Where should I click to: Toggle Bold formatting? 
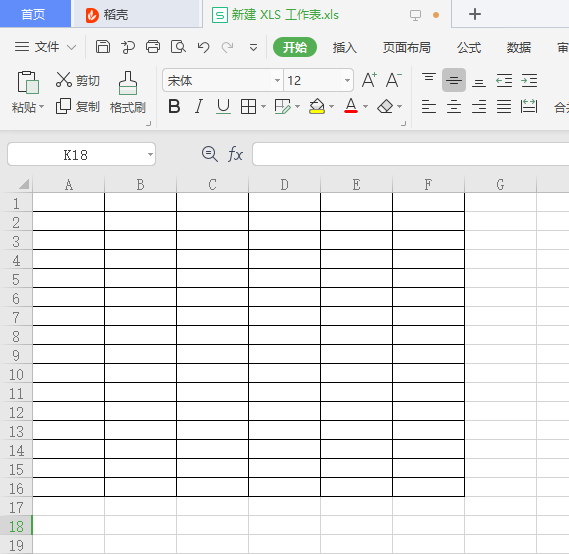174,107
